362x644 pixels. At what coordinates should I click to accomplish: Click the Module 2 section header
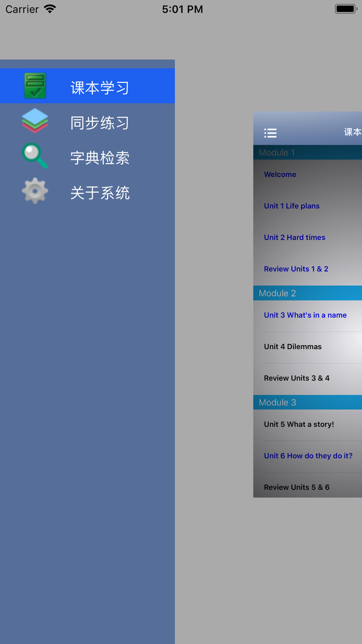coord(308,293)
